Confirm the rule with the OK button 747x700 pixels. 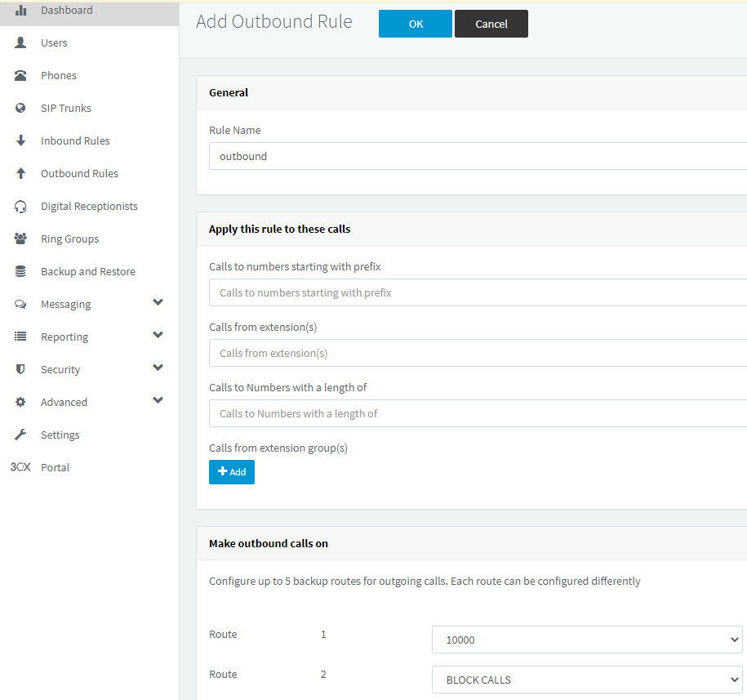pyautogui.click(x=416, y=24)
